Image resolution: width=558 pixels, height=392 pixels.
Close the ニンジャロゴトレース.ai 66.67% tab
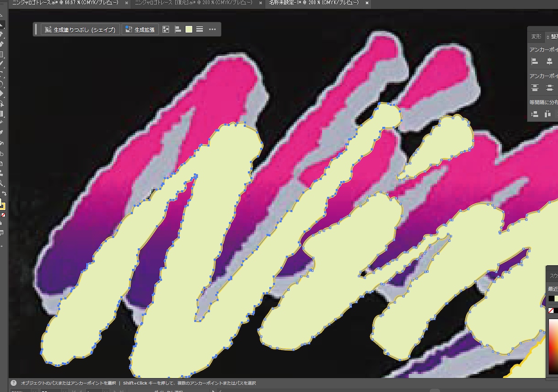tap(127, 3)
